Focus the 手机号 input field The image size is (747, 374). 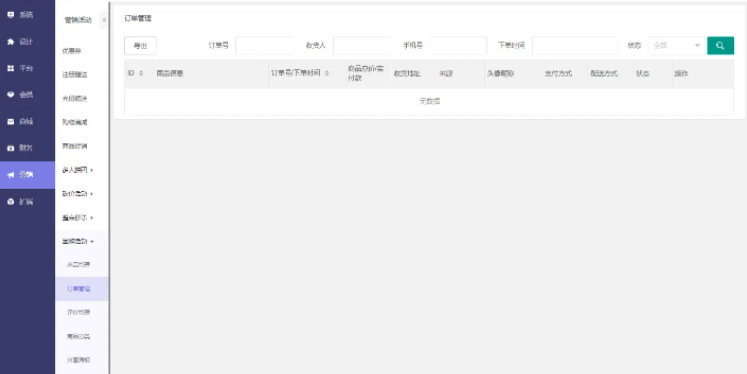[458, 46]
